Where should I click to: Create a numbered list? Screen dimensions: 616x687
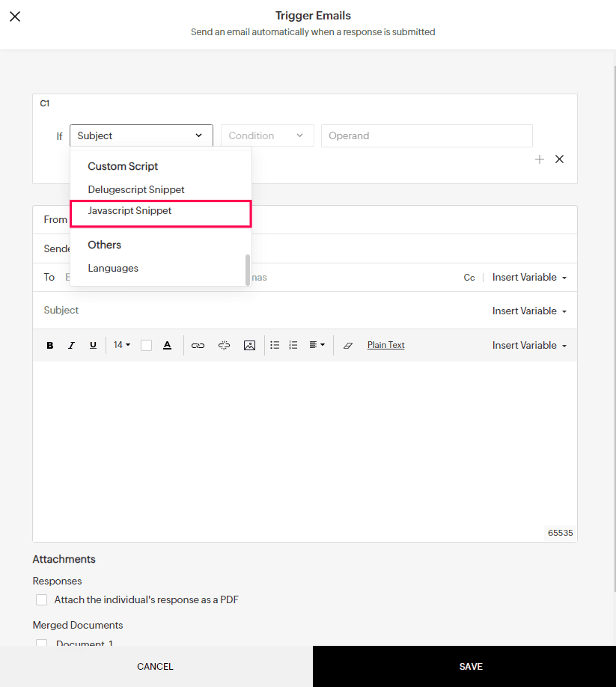tap(293, 345)
